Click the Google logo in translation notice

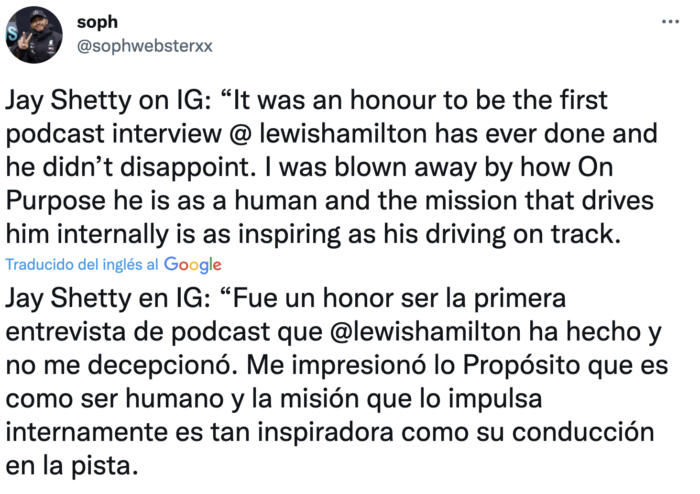[192, 265]
